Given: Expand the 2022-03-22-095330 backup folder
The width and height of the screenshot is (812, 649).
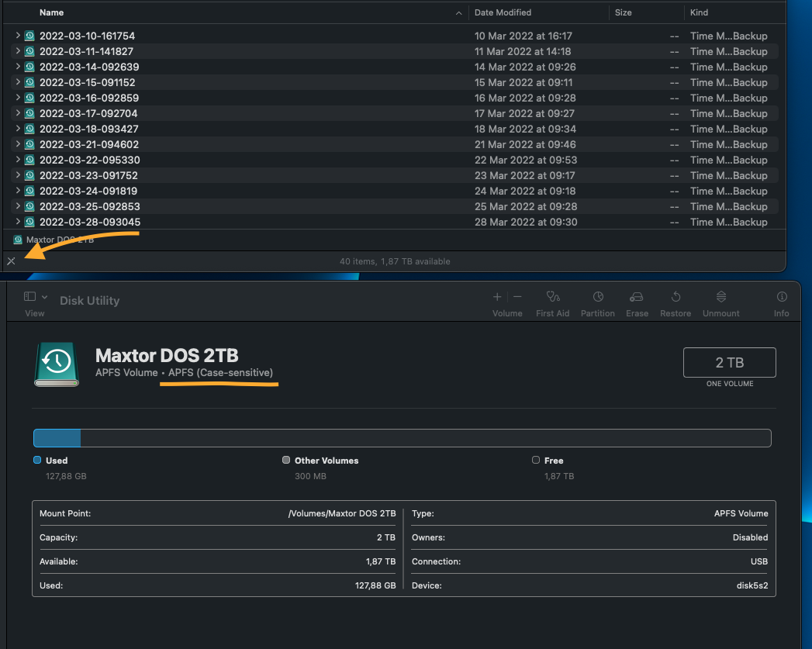Looking at the screenshot, I should pos(18,160).
